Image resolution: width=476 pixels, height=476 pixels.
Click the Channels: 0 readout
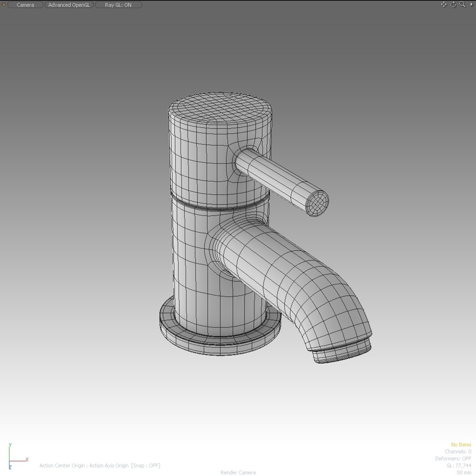pyautogui.click(x=458, y=451)
